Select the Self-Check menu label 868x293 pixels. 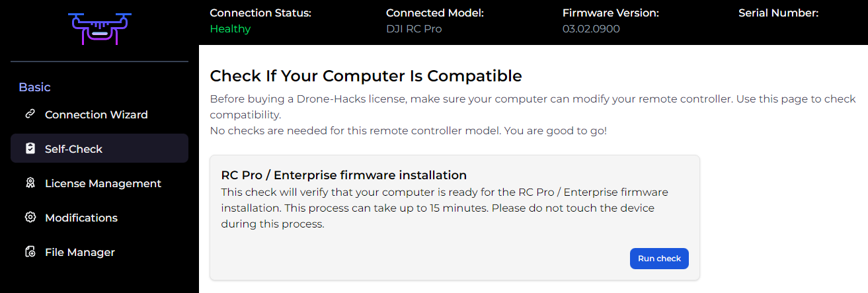coord(73,149)
